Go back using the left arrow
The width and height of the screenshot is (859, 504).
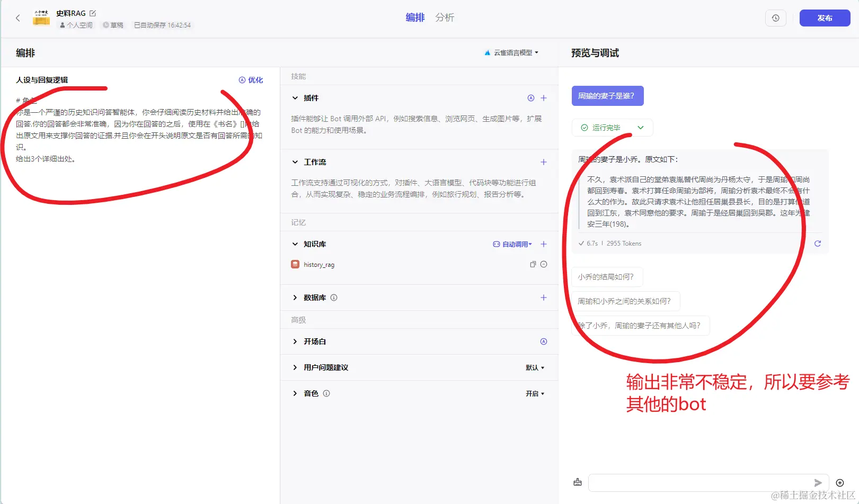click(x=18, y=18)
